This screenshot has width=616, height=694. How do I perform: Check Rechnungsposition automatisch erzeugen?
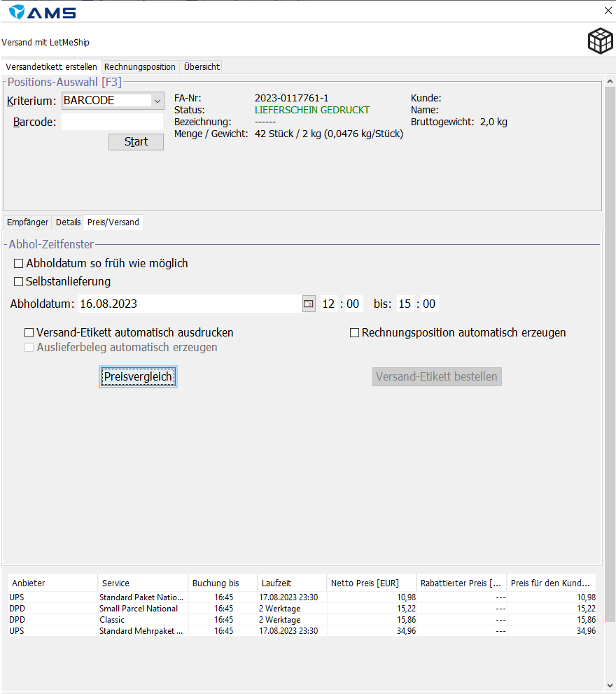(x=355, y=333)
